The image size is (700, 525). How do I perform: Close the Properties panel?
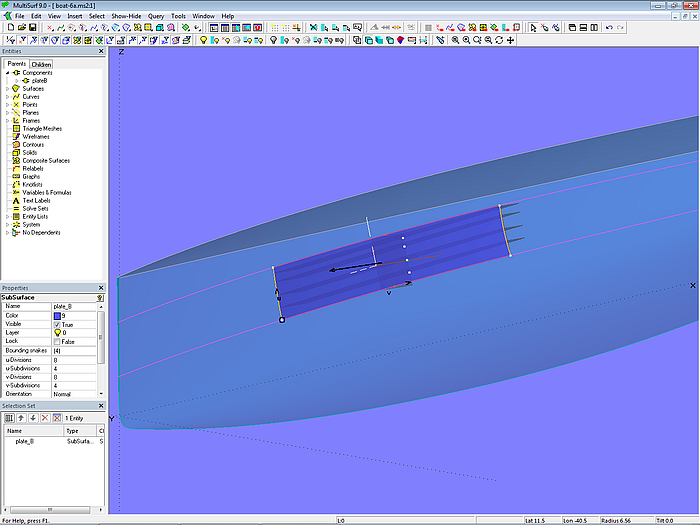coord(100,288)
